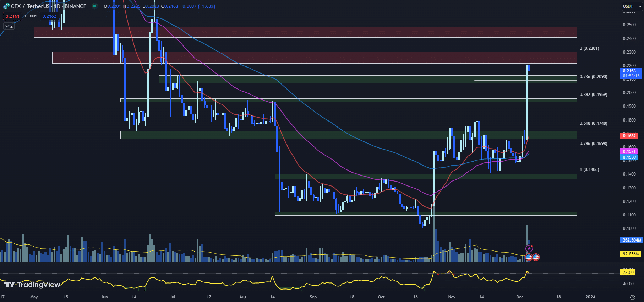Click the TradingView logo watermark

[32, 284]
